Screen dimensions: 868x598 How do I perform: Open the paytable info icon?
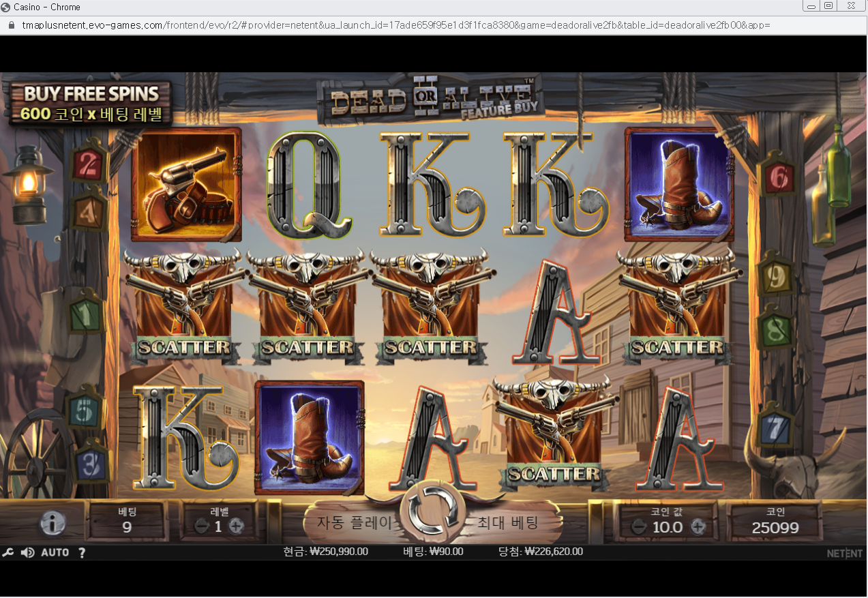coord(53,523)
